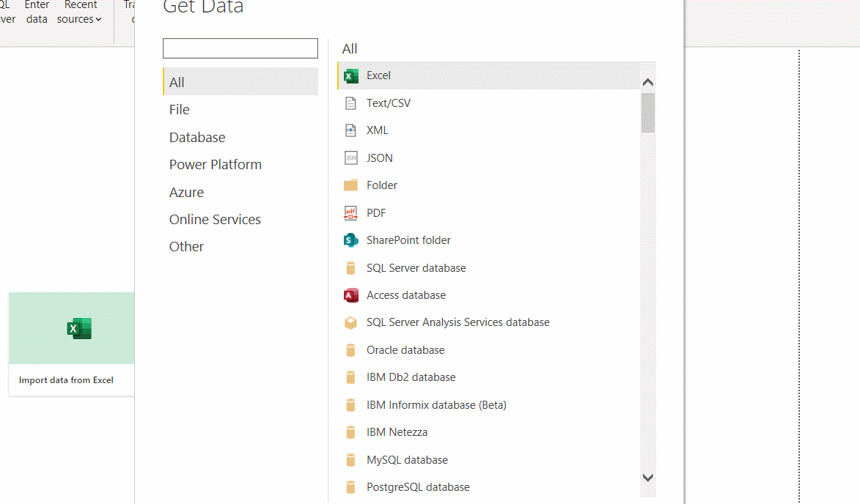
Task: Select the All category
Action: pyautogui.click(x=240, y=81)
